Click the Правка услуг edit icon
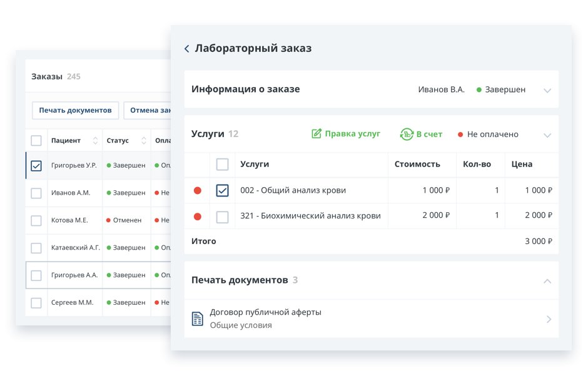This screenshot has height=388, width=588. [317, 134]
